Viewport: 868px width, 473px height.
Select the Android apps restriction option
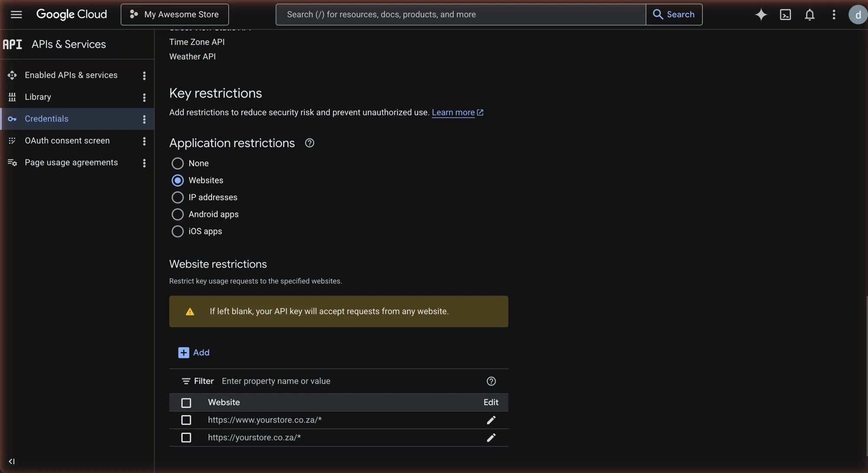click(178, 214)
